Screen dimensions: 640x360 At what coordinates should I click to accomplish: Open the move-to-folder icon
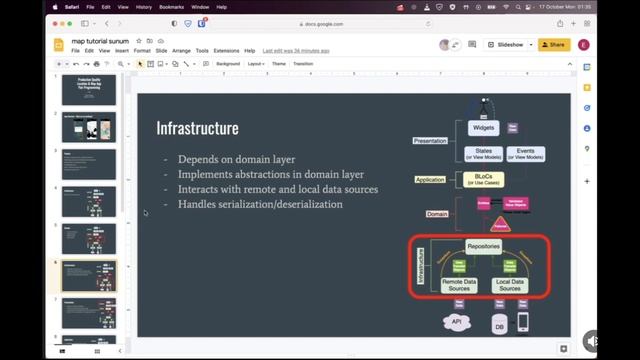150,41
